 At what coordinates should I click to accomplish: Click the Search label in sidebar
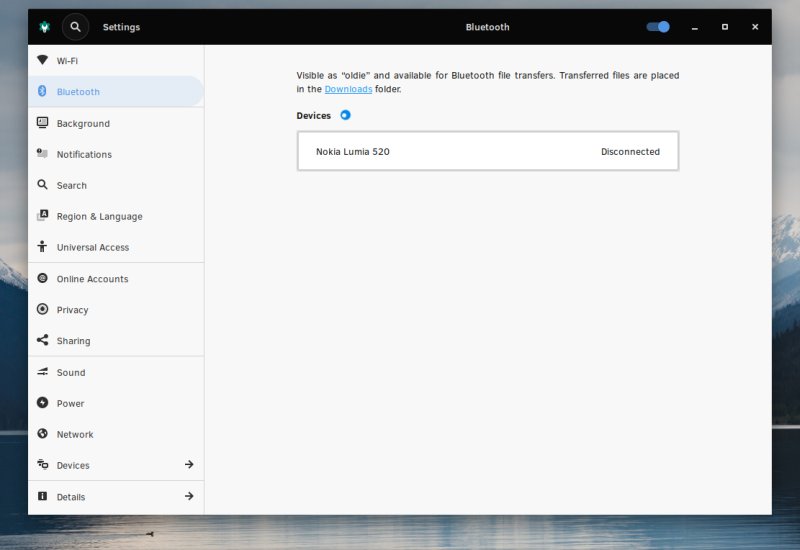pos(71,186)
